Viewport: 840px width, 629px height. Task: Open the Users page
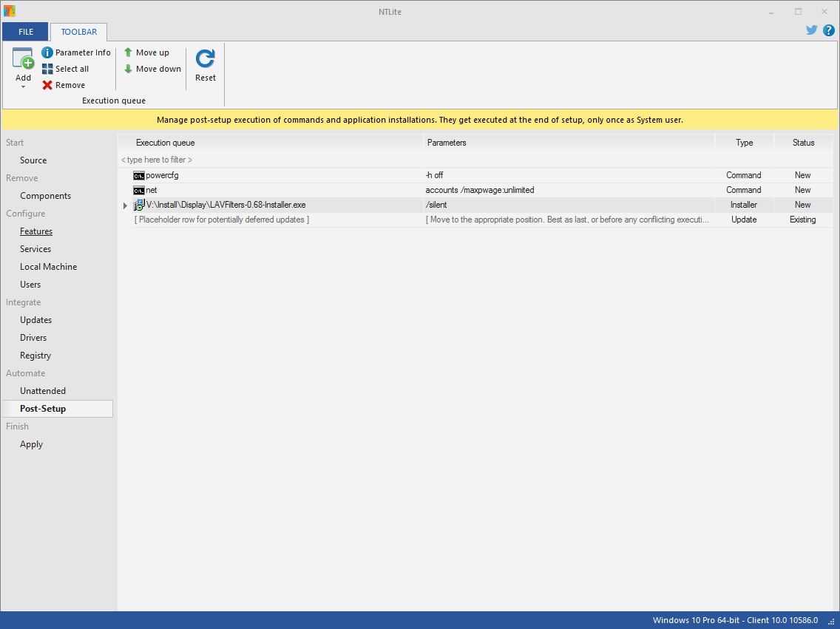[30, 285]
